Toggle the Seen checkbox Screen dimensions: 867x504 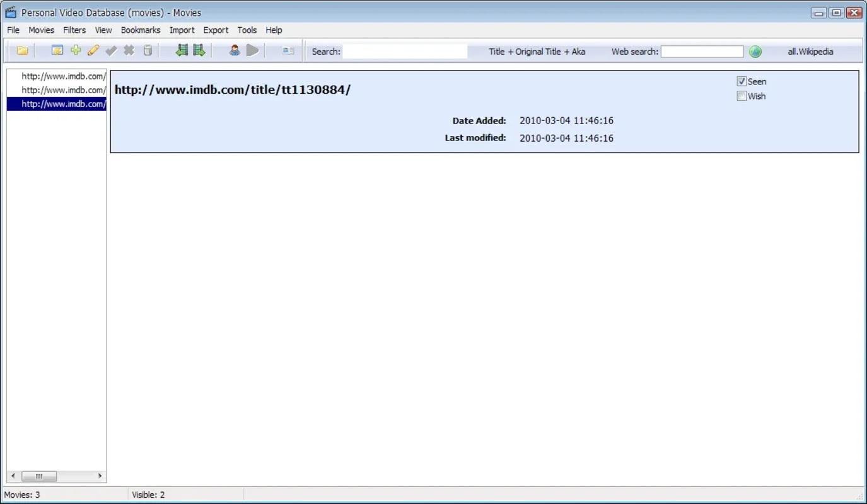coord(742,81)
